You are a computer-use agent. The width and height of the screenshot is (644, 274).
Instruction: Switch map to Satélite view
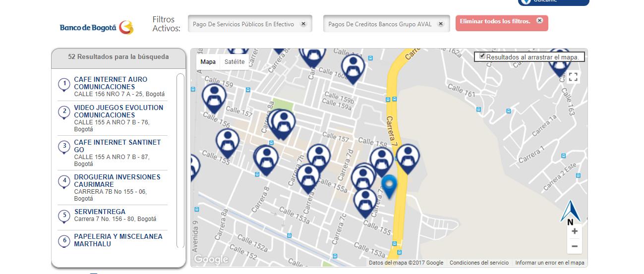(x=234, y=62)
